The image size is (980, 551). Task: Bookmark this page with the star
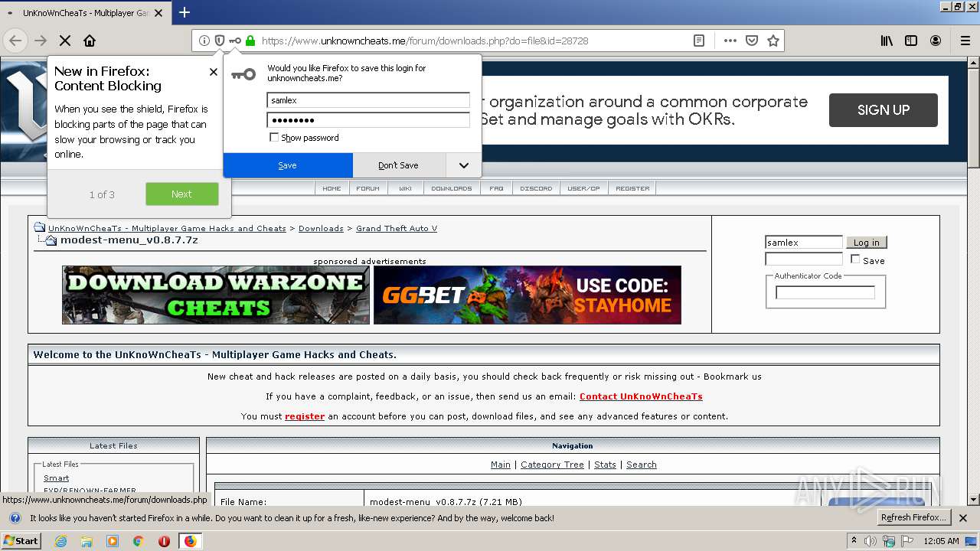pyautogui.click(x=773, y=41)
